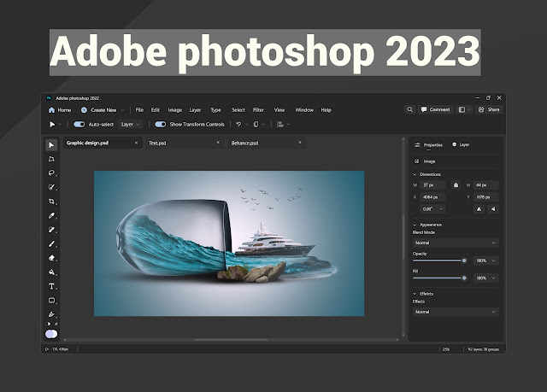Click the Y position input field

point(486,197)
